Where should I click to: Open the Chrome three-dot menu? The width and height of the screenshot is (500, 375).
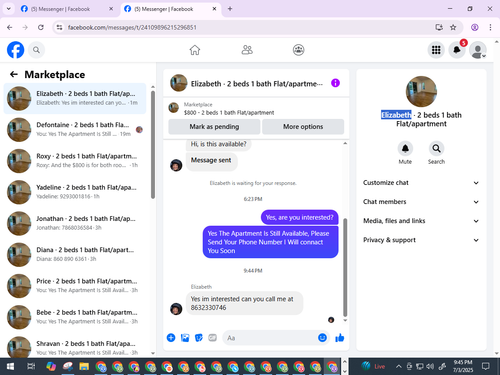(x=490, y=27)
